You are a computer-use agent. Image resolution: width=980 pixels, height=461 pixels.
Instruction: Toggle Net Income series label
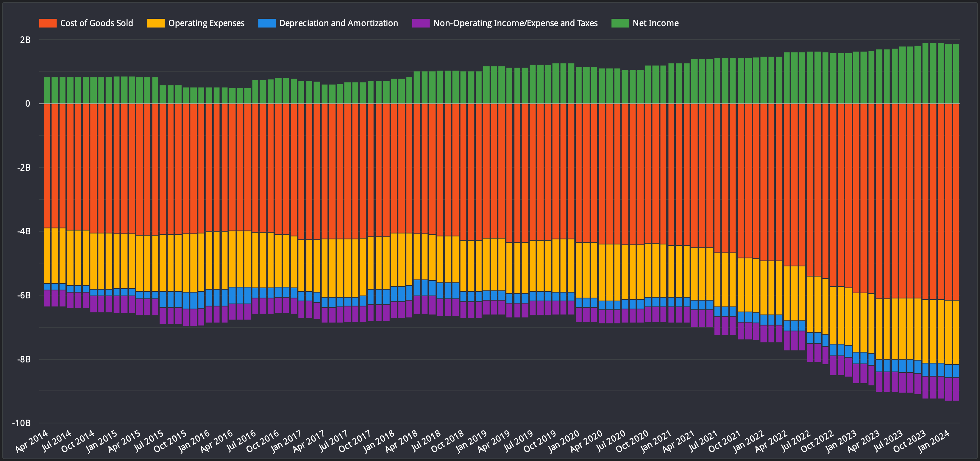[656, 23]
